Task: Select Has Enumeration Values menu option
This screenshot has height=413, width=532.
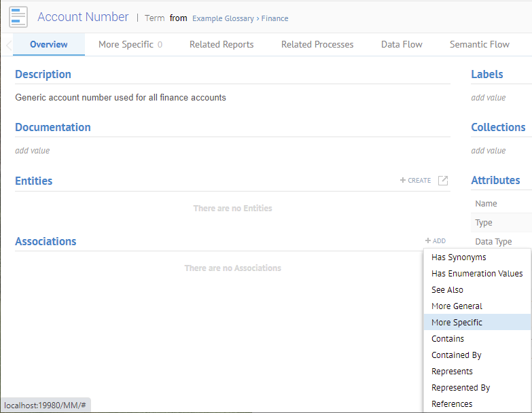Action: coord(477,274)
